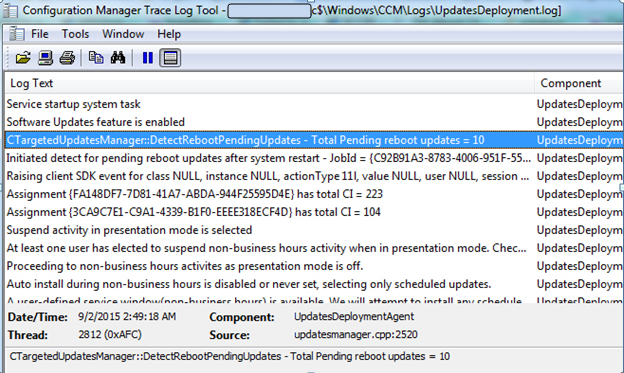This screenshot has width=624, height=373.
Task: Click the Component value UpdatesDeploymentAgent
Action: 354,316
